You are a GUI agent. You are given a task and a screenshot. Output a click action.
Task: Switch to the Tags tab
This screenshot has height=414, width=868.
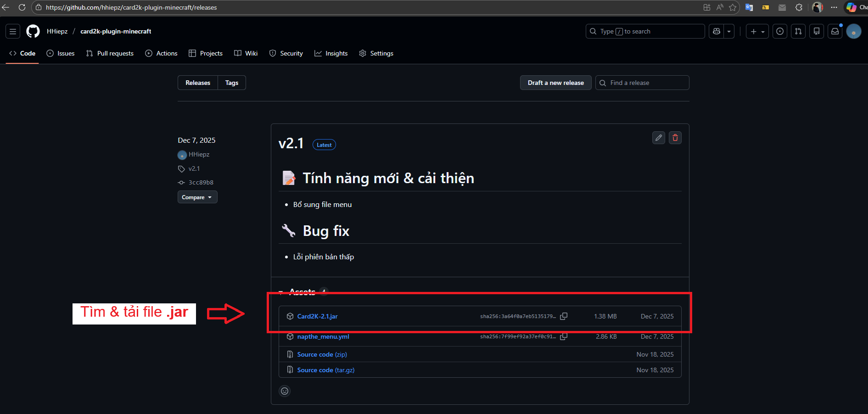(231, 83)
